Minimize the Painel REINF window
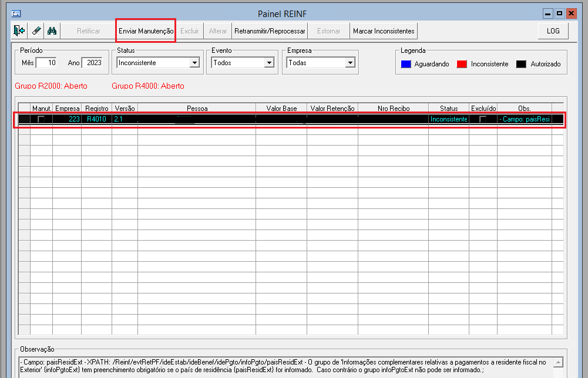Image resolution: width=588 pixels, height=378 pixels. 547,14
